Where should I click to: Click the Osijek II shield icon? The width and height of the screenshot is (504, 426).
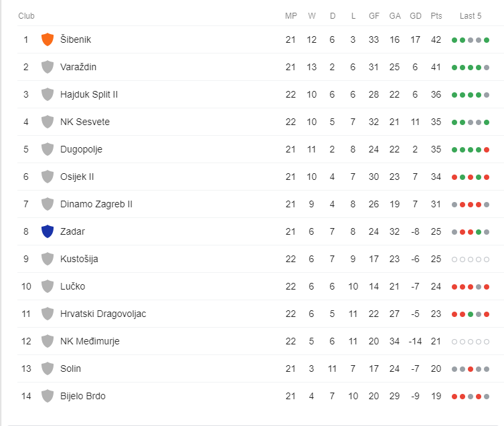47,177
